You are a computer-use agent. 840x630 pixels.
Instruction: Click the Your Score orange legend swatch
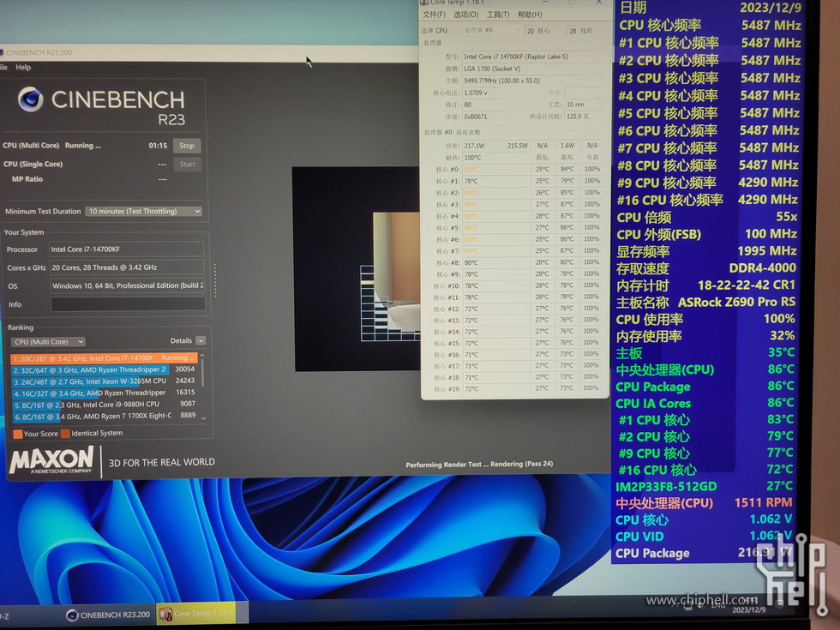[18, 434]
